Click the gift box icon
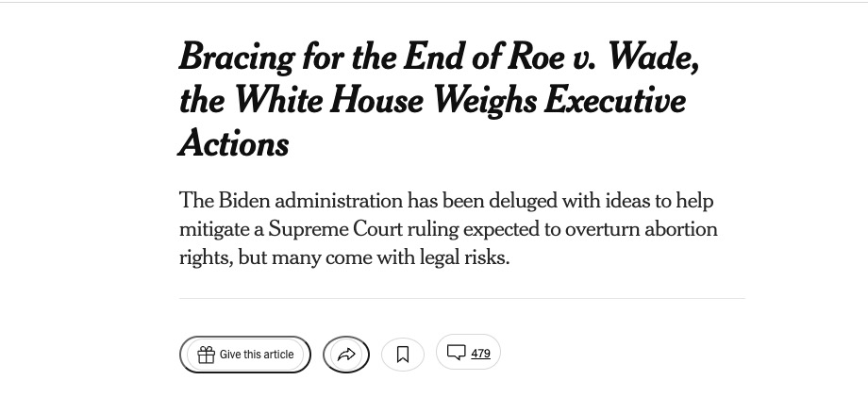The image size is (868, 397). [x=206, y=355]
